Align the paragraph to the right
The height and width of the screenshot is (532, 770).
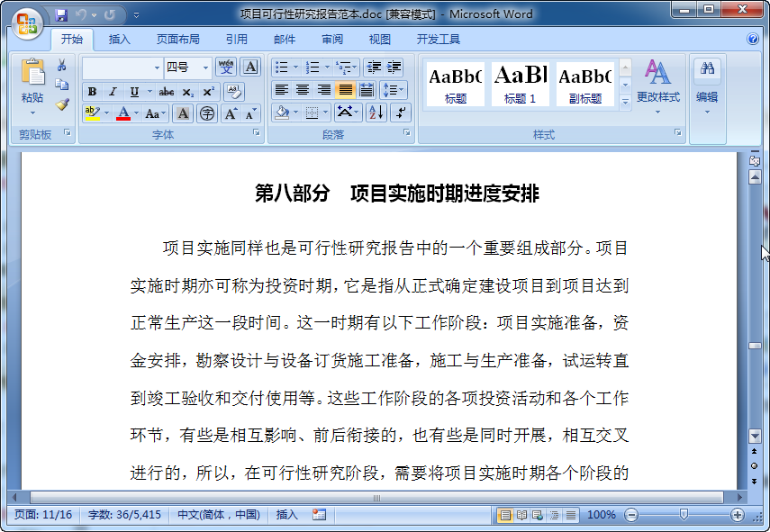click(x=323, y=89)
